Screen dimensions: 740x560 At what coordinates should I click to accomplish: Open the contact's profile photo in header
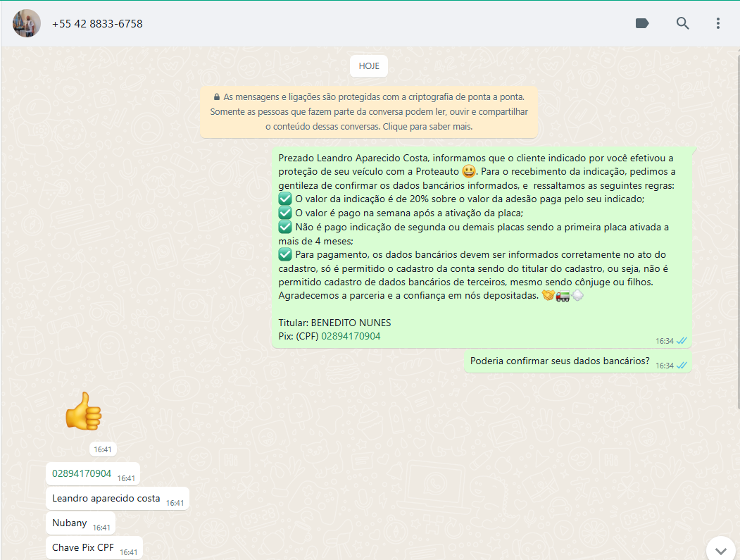click(x=27, y=23)
